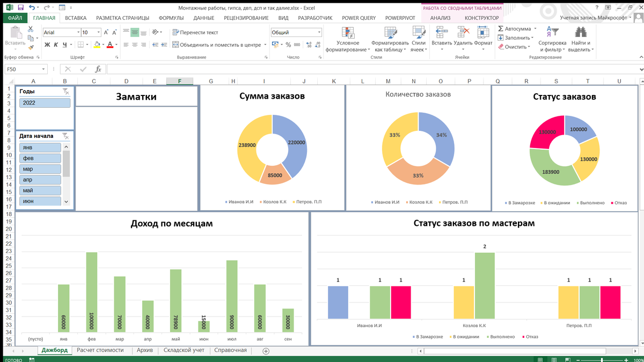The width and height of the screenshot is (644, 362).
Task: Expand the Очистить dropdown
Action: click(530, 47)
